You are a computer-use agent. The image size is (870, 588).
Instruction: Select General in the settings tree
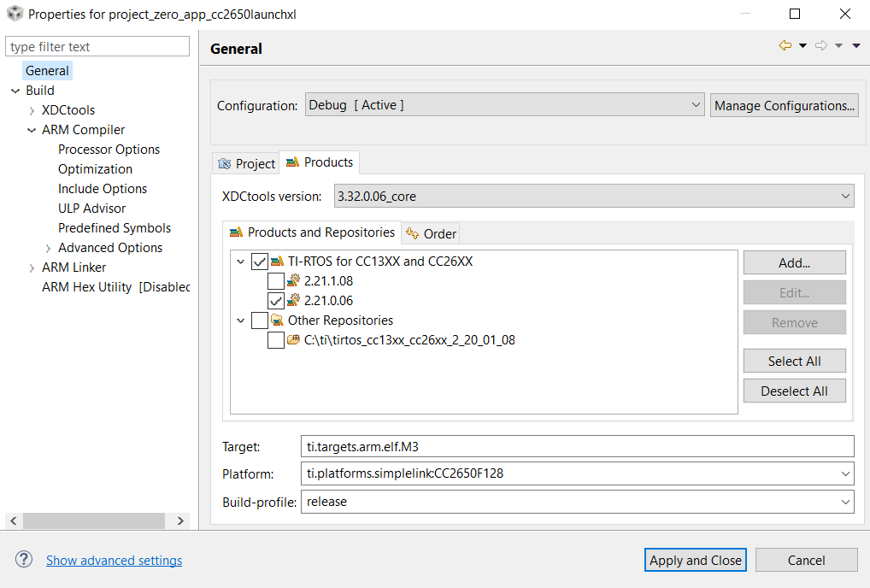click(47, 70)
